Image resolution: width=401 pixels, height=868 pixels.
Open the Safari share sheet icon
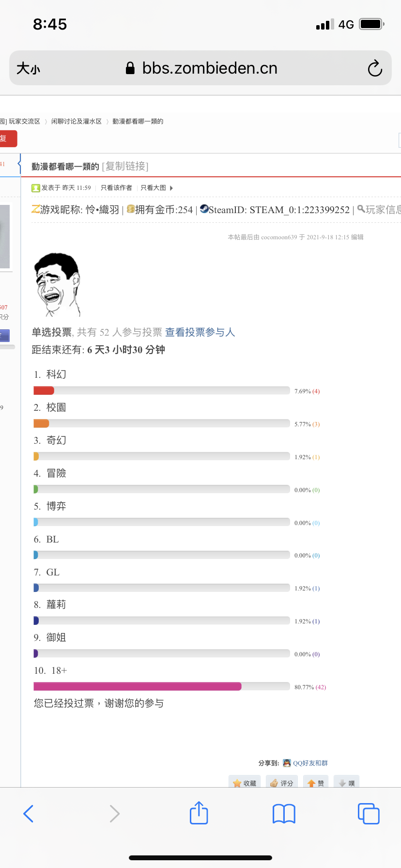199,813
